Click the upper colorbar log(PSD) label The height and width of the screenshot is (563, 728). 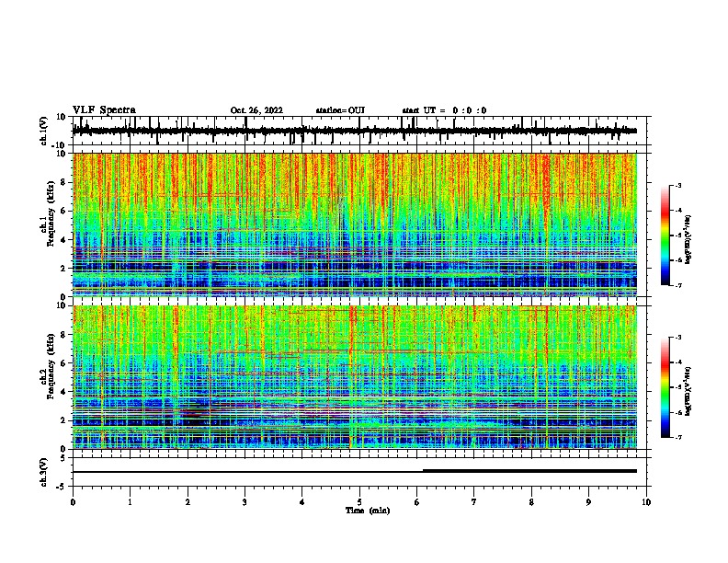pos(688,239)
